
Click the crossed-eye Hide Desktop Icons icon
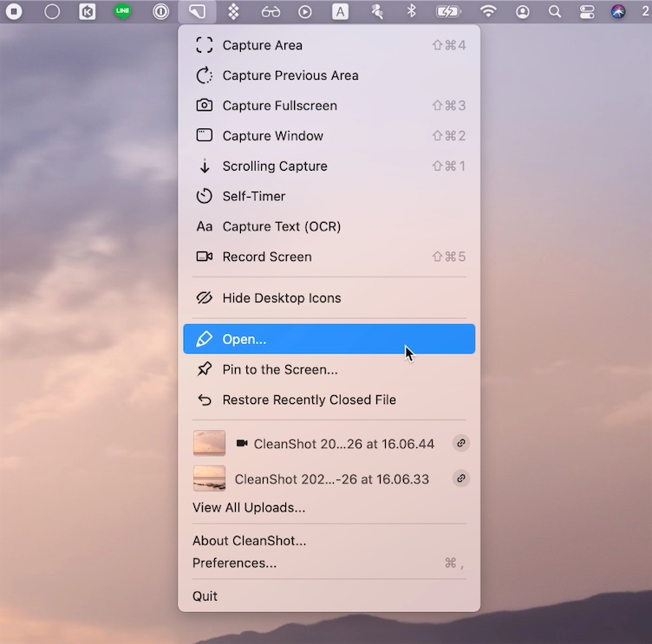click(204, 297)
